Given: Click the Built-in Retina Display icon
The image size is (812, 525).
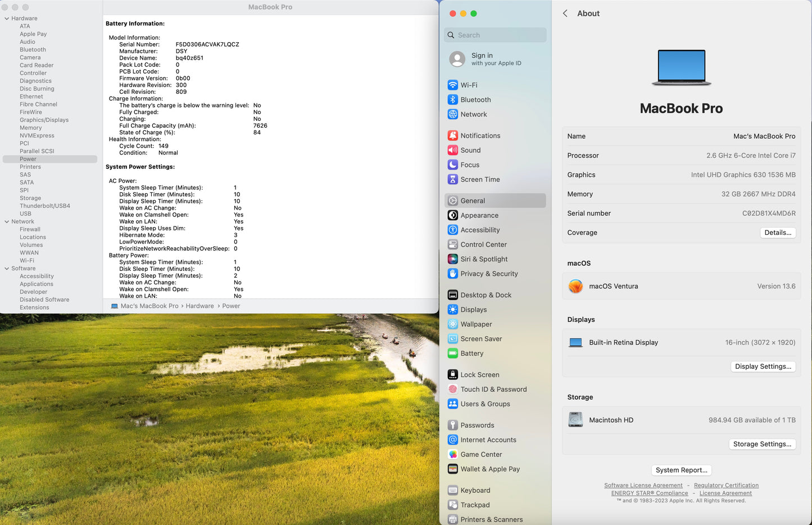Looking at the screenshot, I should (x=575, y=343).
